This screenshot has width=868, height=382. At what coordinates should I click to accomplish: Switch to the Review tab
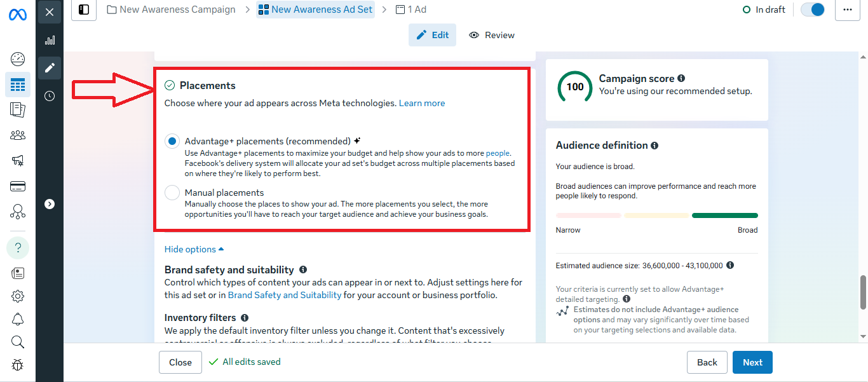(492, 35)
